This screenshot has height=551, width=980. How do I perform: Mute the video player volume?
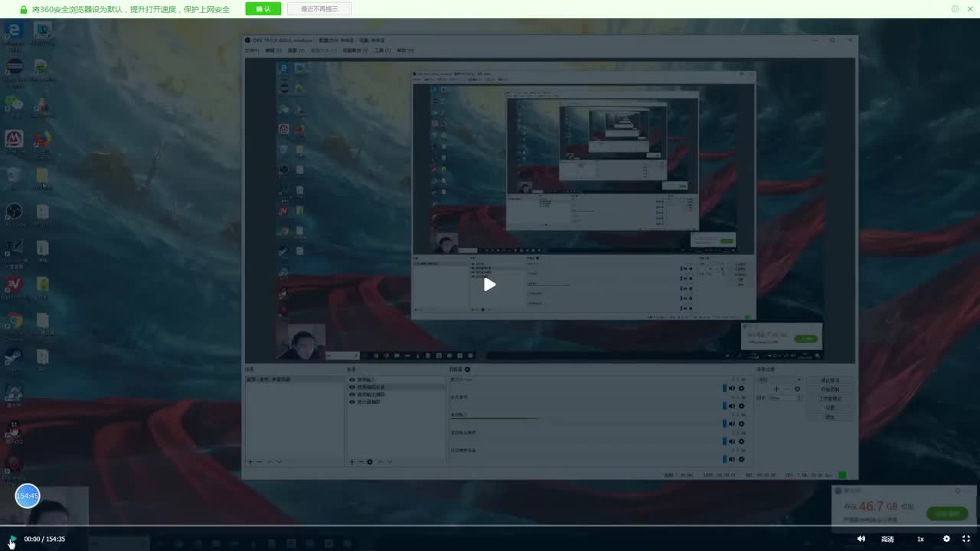(x=861, y=539)
